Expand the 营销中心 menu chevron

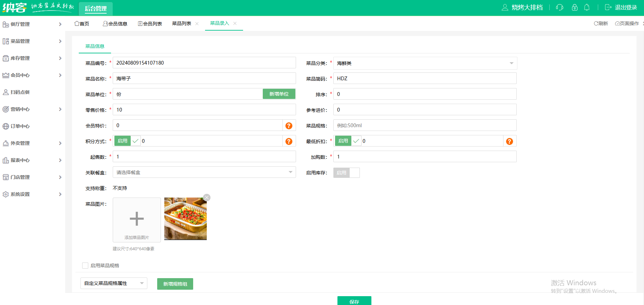click(x=60, y=109)
